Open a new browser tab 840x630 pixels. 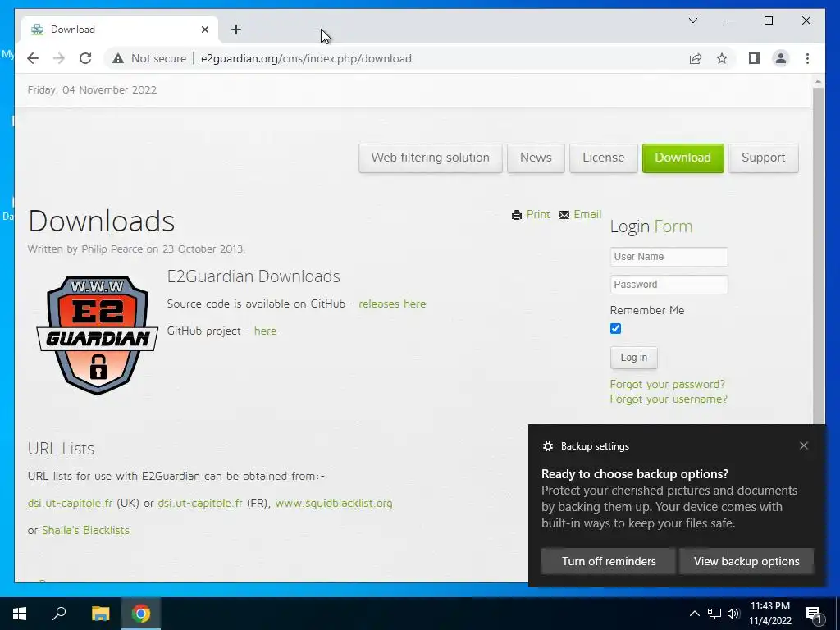(x=236, y=30)
